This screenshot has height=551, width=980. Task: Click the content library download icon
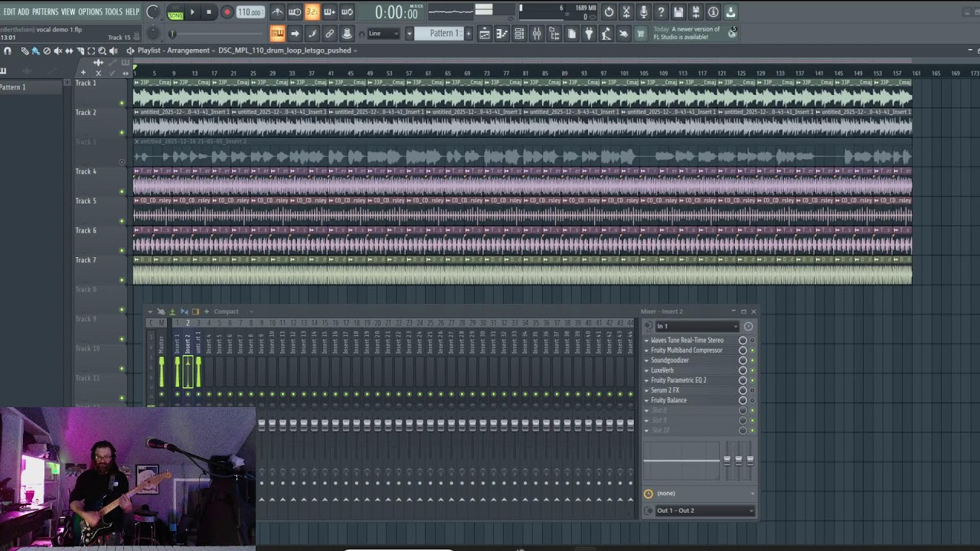pos(730,11)
